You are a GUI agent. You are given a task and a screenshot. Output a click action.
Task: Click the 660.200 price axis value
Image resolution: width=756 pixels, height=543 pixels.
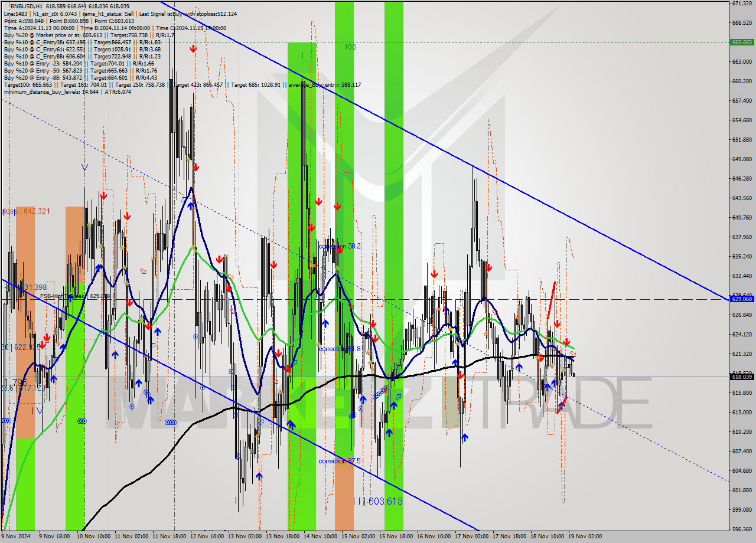[x=741, y=81]
